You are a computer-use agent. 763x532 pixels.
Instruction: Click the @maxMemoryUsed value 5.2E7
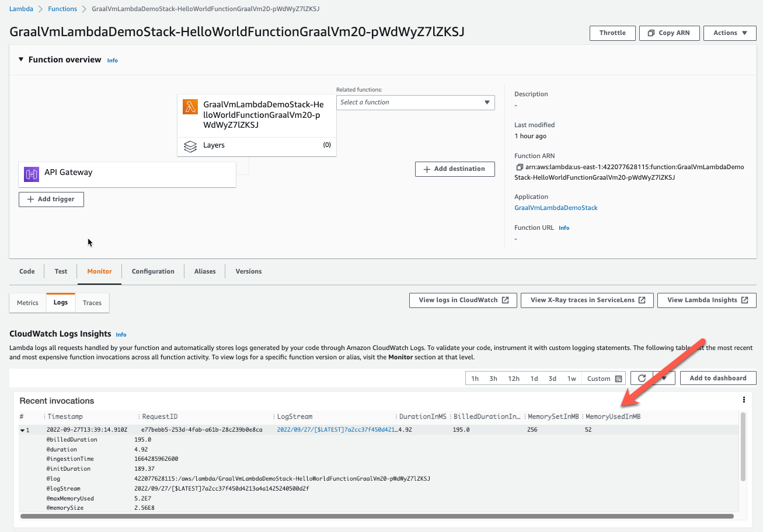click(143, 499)
